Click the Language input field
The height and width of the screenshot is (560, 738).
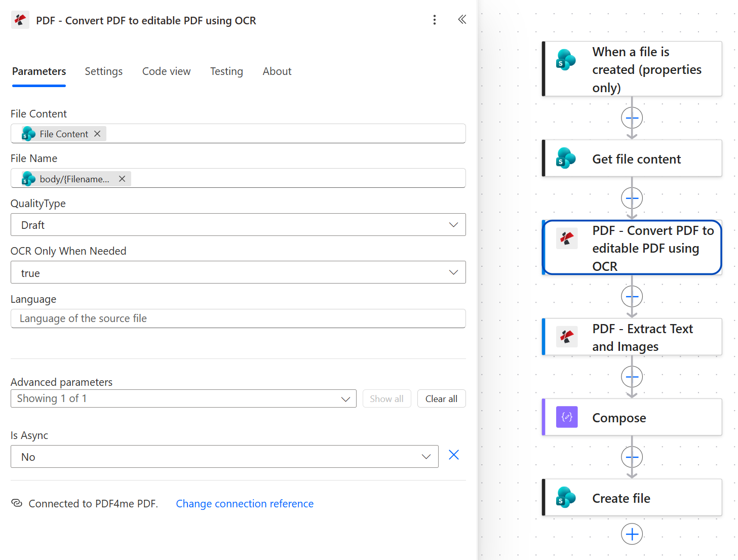238,318
